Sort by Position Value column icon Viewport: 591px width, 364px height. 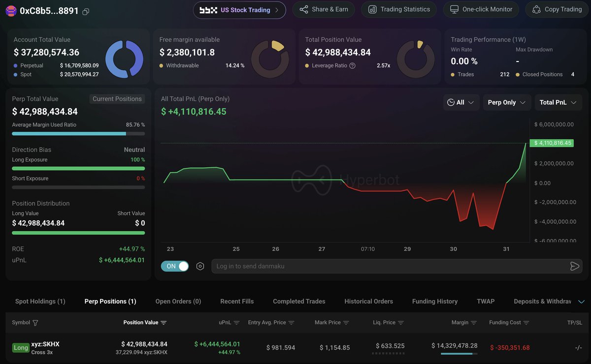164,323
